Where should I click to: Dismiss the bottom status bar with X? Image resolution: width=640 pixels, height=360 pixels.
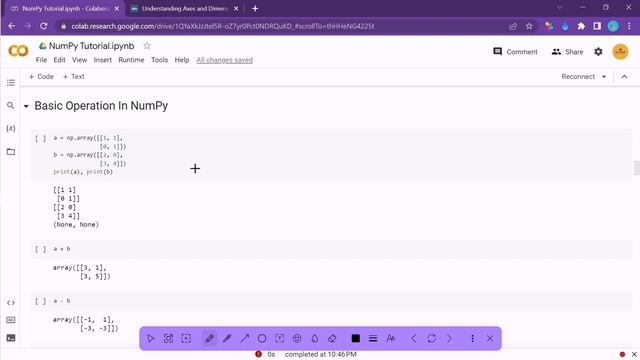[x=634, y=354]
